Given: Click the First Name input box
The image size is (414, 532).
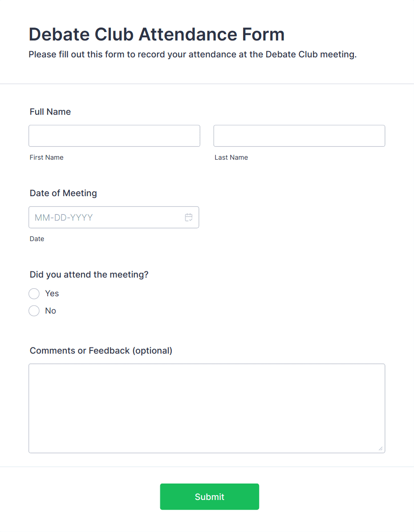Looking at the screenshot, I should coord(114,136).
